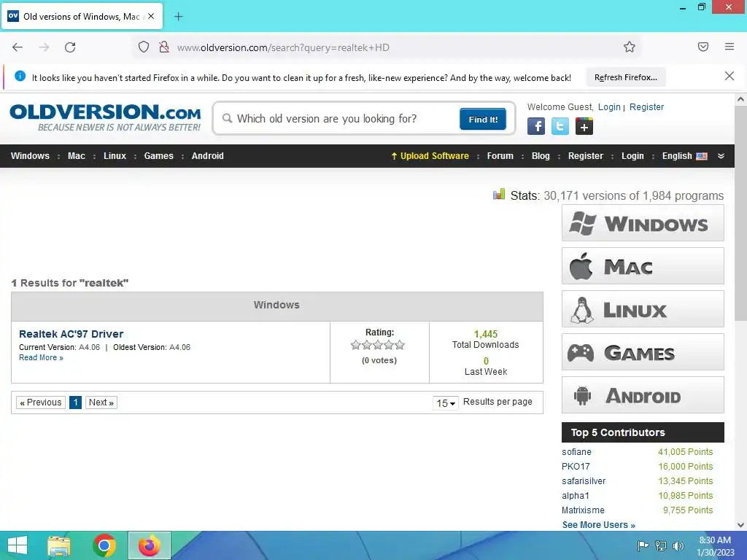Click the Stats bar chart icon

pyautogui.click(x=499, y=194)
